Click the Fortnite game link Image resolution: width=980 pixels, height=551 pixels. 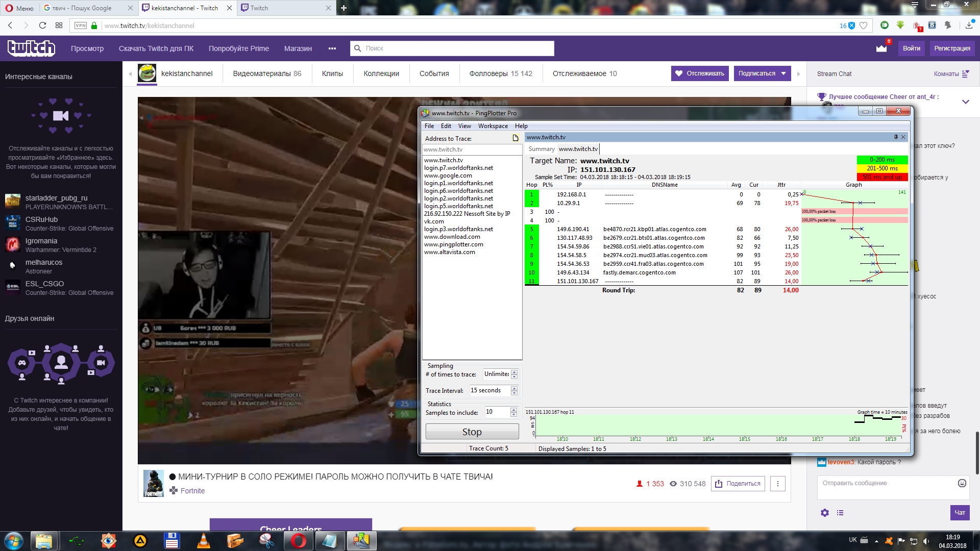192,491
